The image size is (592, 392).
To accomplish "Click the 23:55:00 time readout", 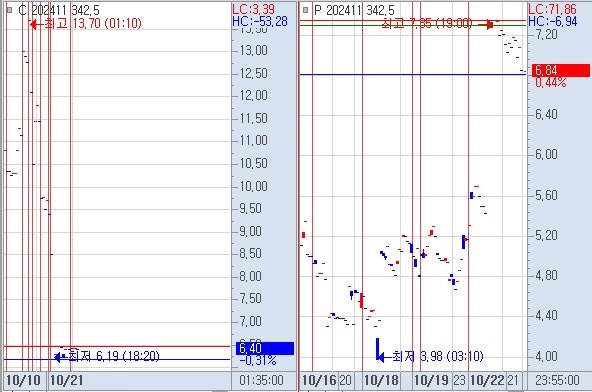I will (557, 380).
